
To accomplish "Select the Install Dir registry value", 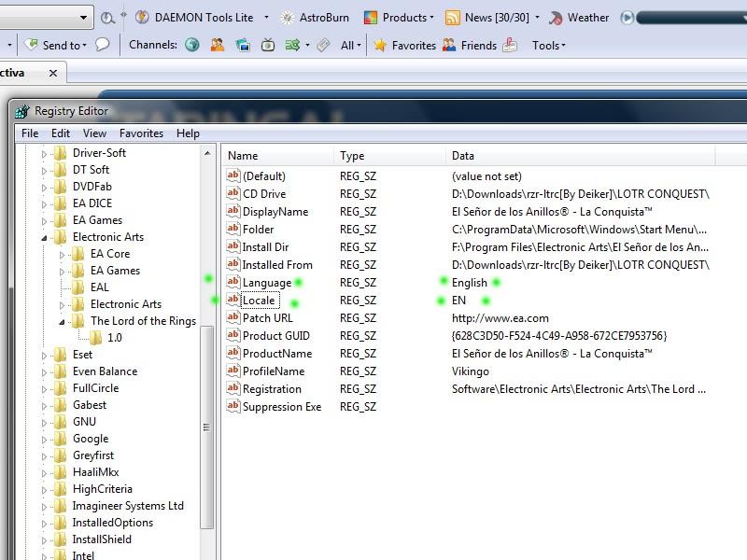I will [265, 247].
